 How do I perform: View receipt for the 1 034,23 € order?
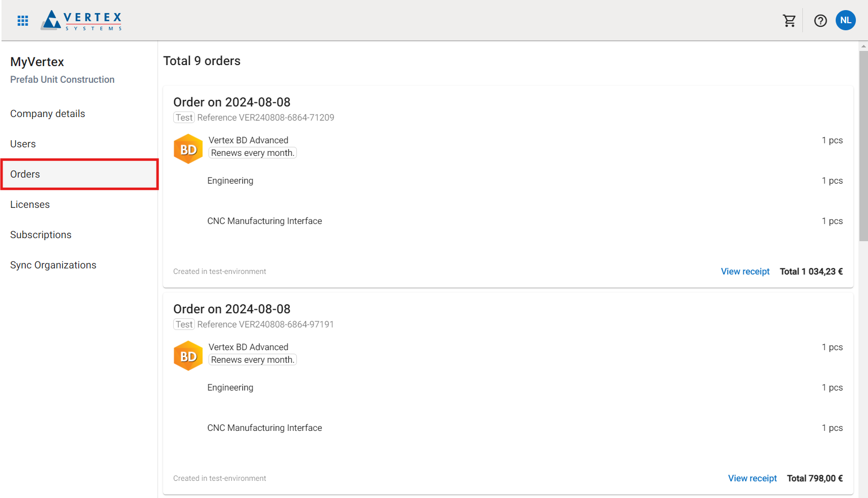745,271
